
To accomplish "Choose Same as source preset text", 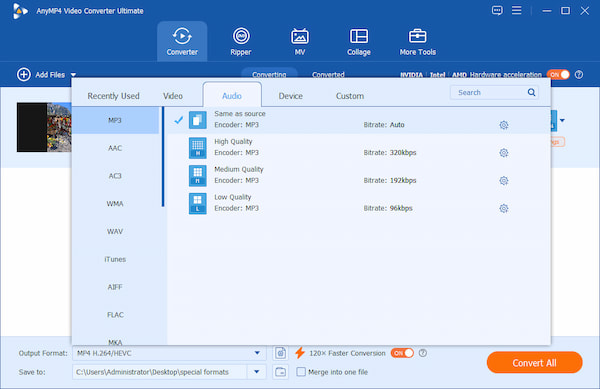I will (240, 114).
